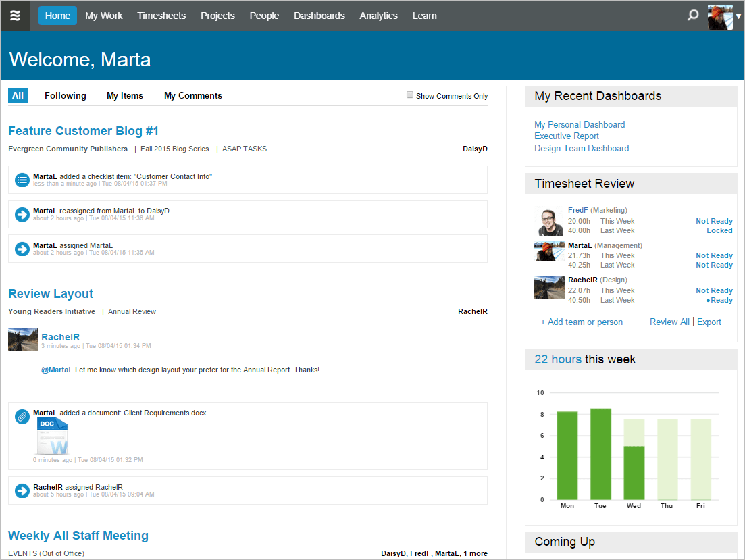Click the arrow icon for RachelR assigned RachelR
Screen dimensions: 745x560
[22, 491]
